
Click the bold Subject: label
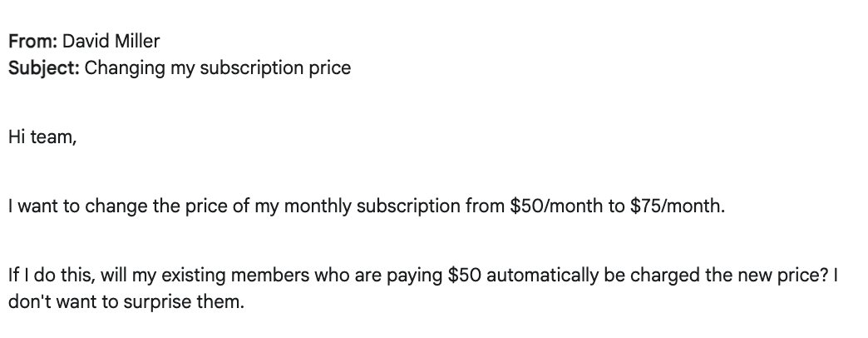coord(44,67)
